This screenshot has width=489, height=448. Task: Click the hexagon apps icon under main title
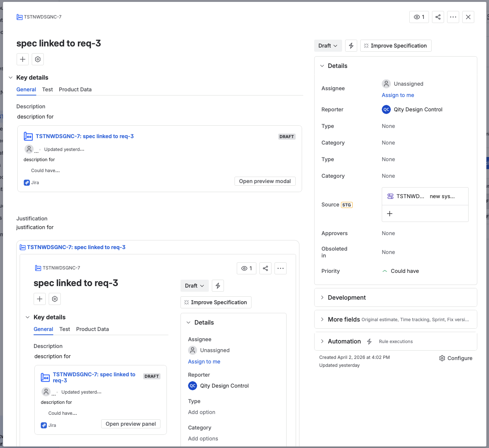tap(38, 59)
